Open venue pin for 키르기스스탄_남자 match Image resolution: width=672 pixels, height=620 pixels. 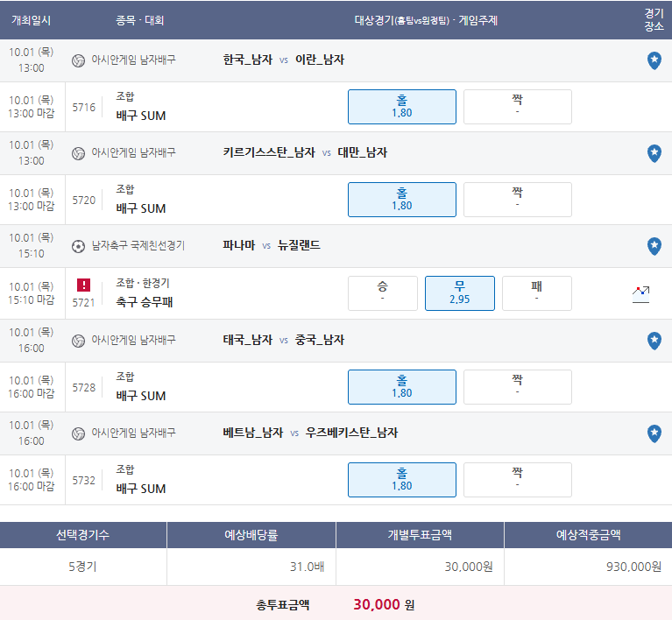(654, 153)
